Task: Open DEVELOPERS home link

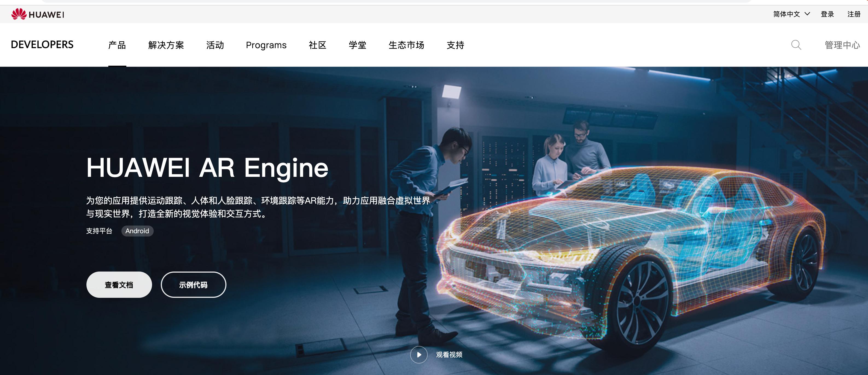Action: coord(42,45)
